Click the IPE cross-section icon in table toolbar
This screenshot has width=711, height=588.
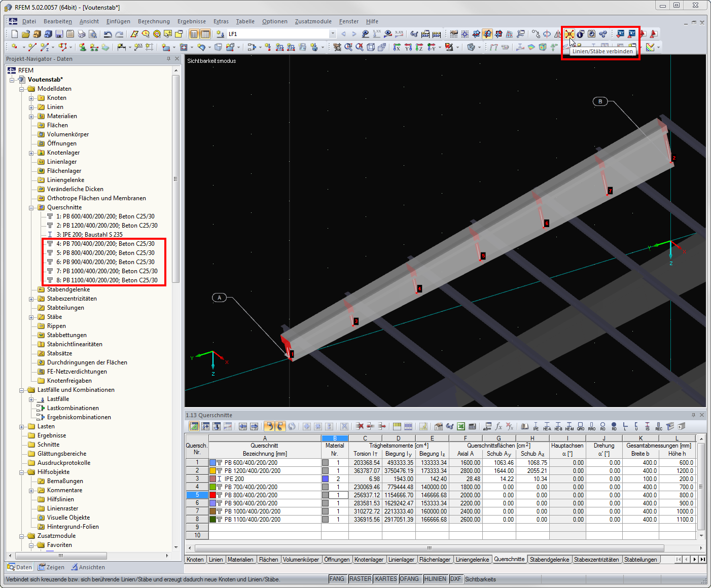[536, 426]
